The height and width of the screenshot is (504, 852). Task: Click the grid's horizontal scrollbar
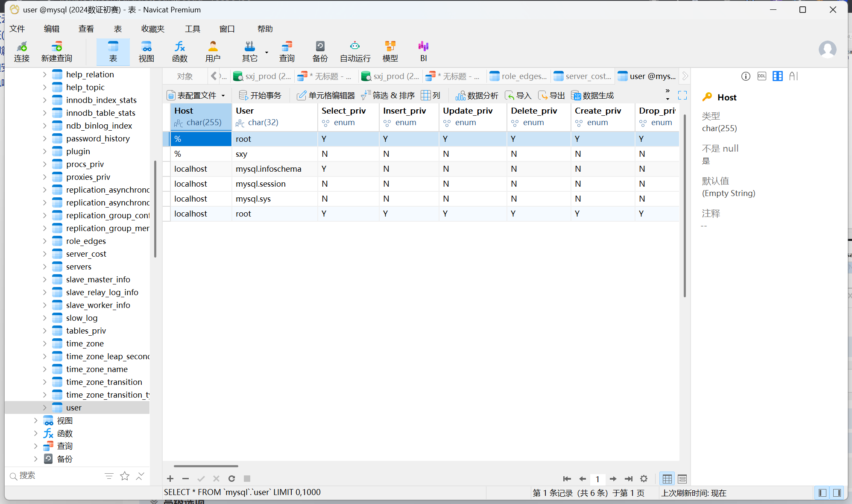(x=206, y=466)
